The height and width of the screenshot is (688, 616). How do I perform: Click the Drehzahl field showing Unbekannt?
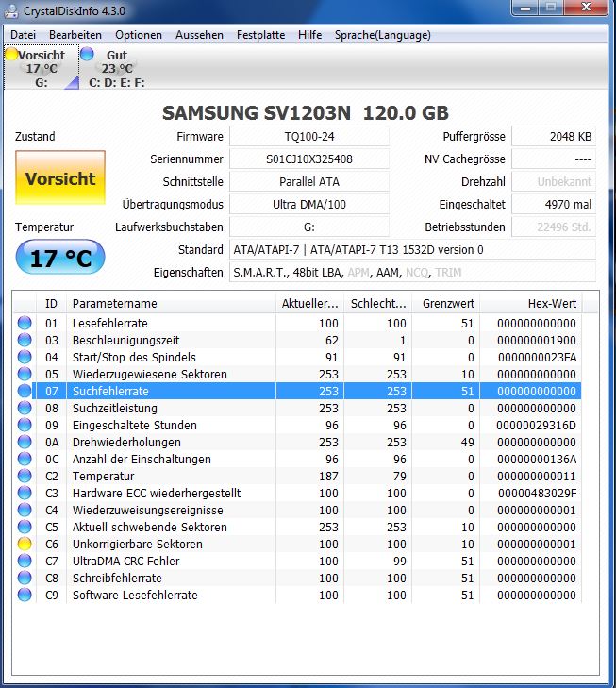click(554, 181)
